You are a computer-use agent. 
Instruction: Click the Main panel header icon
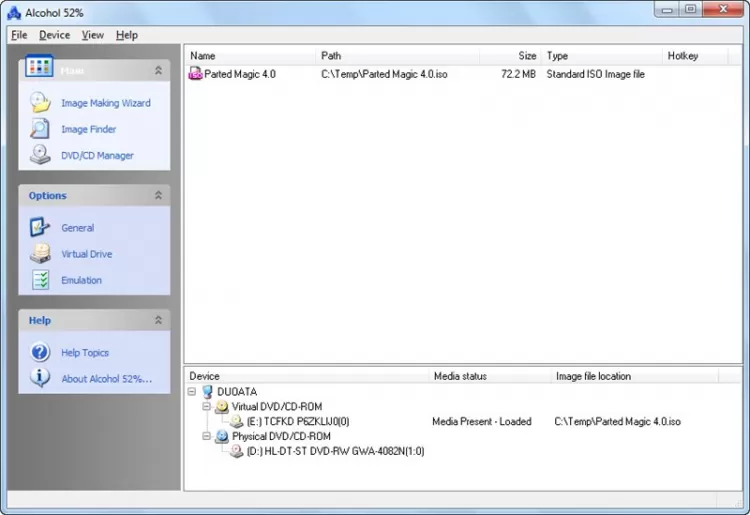coord(39,66)
